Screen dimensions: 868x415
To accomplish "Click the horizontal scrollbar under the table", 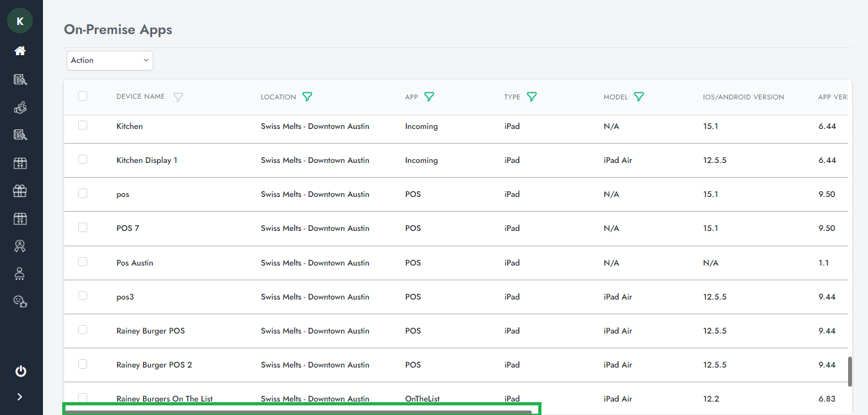I will click(299, 412).
